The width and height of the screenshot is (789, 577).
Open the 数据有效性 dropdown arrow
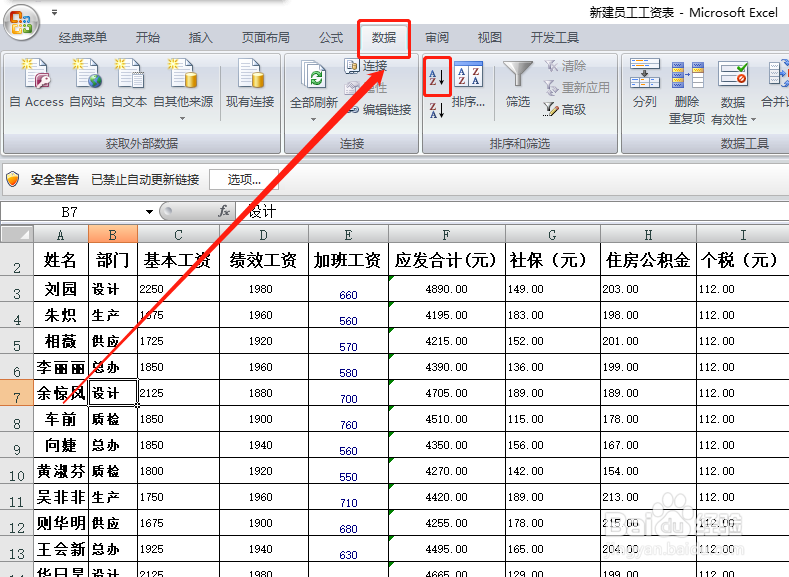(753, 120)
